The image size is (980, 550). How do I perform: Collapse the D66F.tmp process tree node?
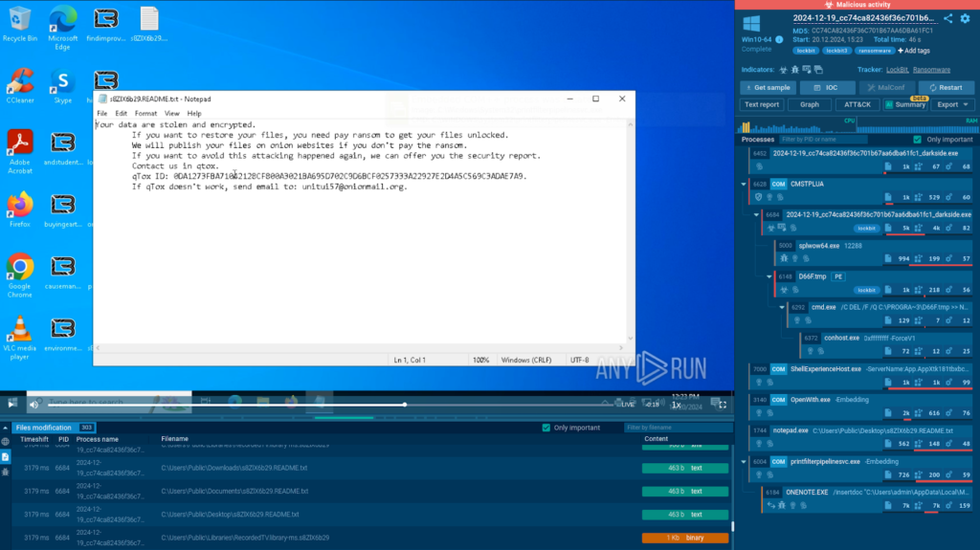[x=768, y=276]
